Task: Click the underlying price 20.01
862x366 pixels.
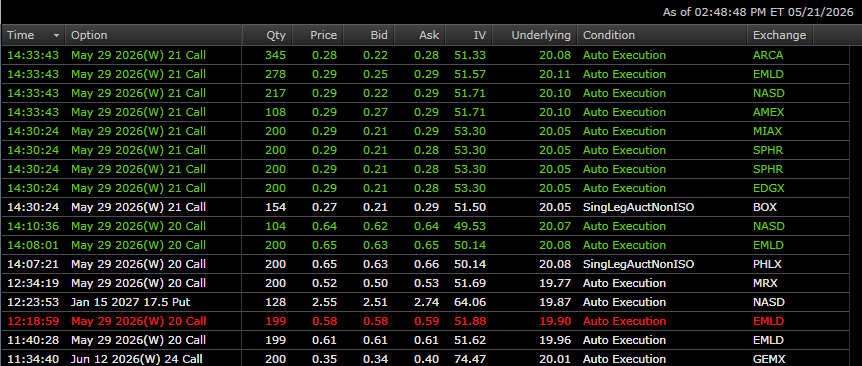Action: [x=555, y=359]
